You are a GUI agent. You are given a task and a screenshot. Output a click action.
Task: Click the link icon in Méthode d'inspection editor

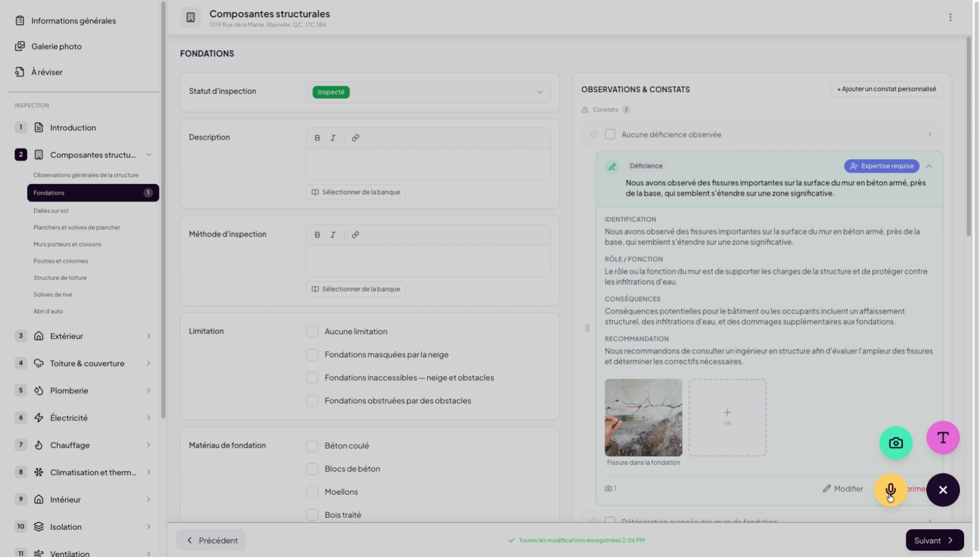pyautogui.click(x=355, y=235)
